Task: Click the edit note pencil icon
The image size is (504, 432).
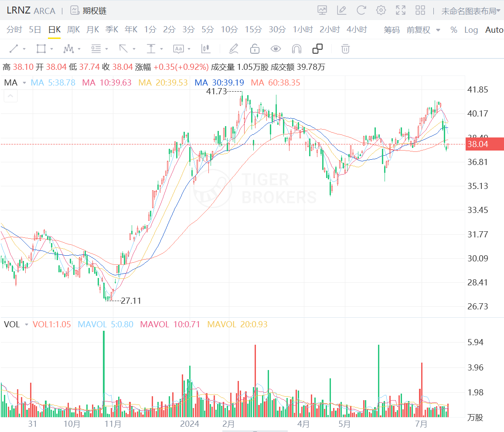Action: pyautogui.click(x=342, y=10)
